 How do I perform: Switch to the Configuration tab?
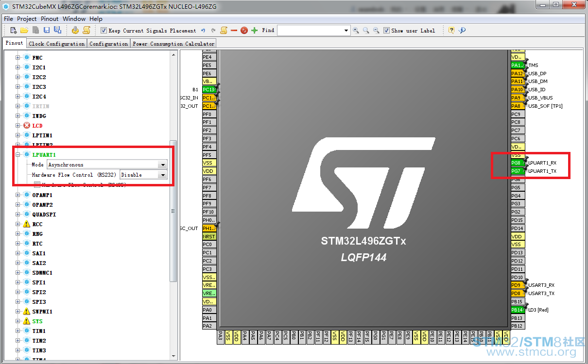108,44
